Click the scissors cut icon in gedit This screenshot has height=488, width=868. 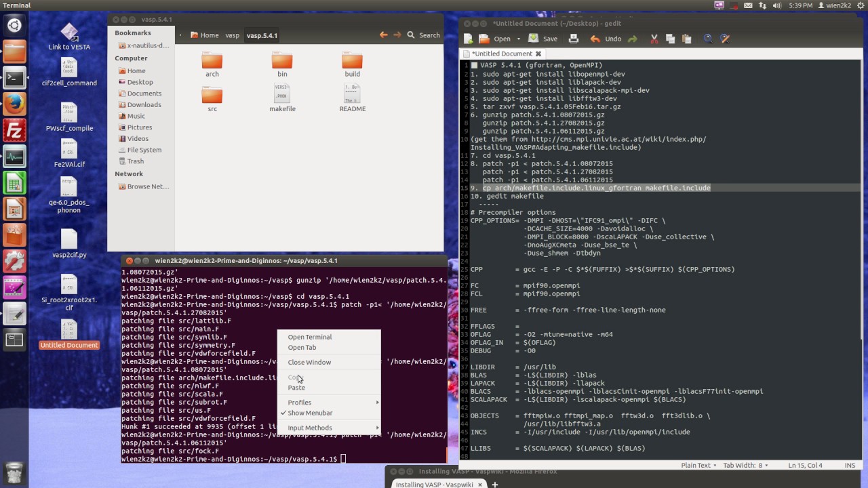click(654, 39)
